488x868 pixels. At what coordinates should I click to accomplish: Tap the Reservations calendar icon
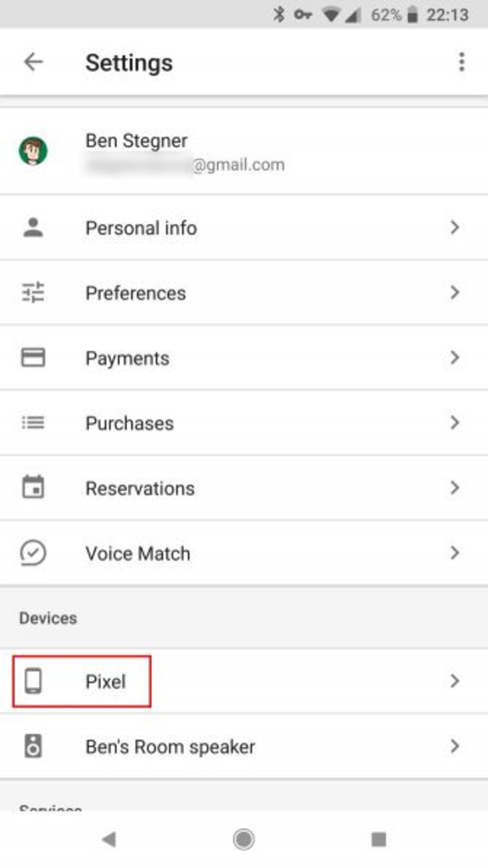point(33,487)
